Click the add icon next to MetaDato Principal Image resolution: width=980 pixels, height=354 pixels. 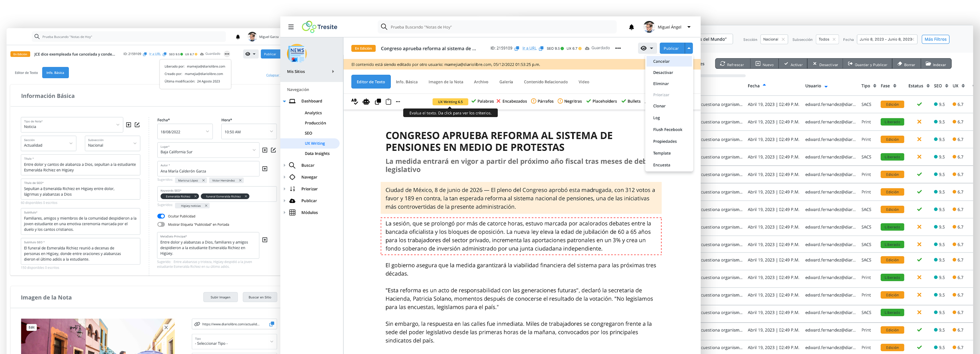click(265, 240)
